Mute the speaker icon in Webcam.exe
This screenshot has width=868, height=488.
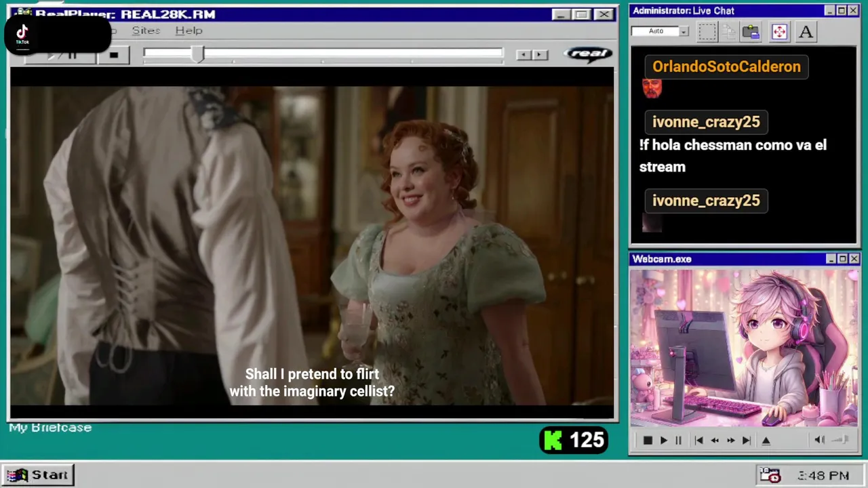(x=819, y=440)
